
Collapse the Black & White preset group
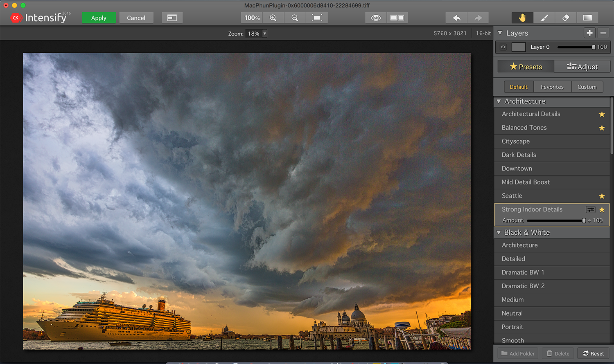point(499,233)
